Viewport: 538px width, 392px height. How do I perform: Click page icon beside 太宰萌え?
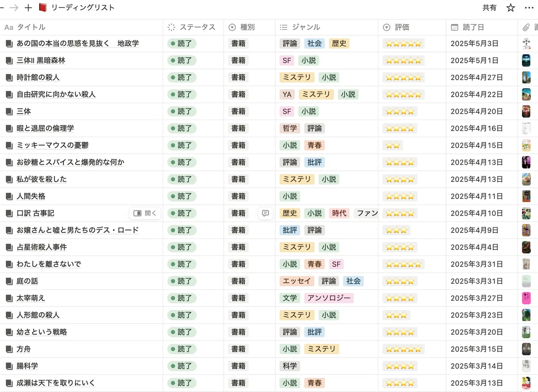point(9,298)
